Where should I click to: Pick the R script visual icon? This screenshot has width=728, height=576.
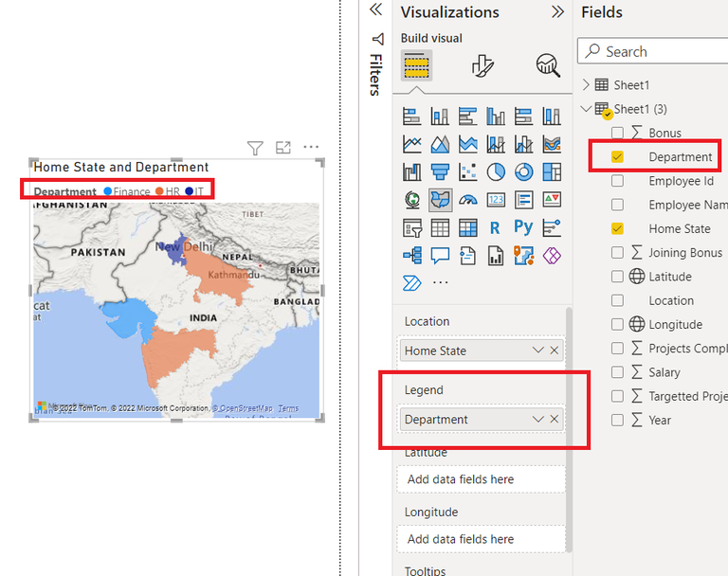(495, 228)
